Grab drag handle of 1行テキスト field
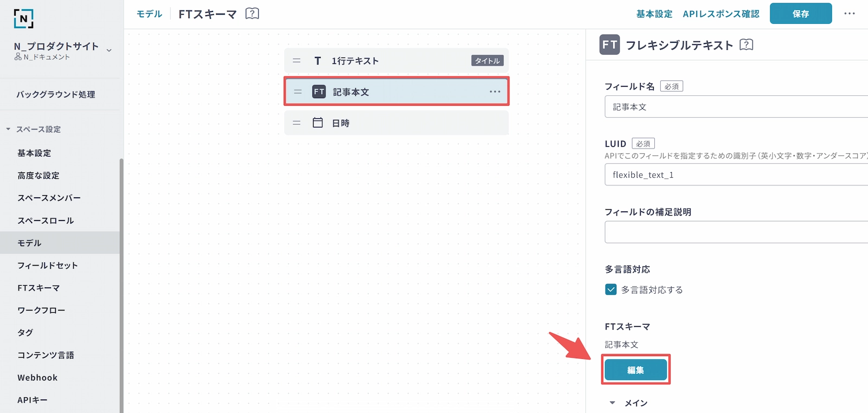 [297, 61]
